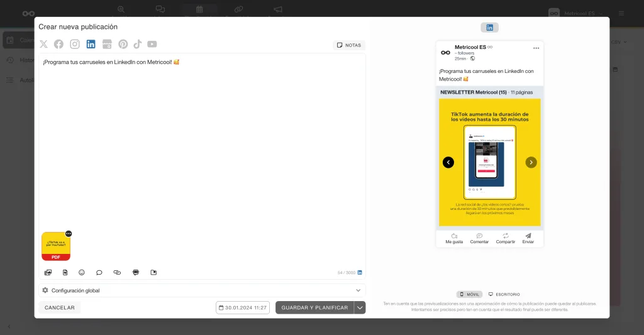Select the YouTube network icon
Viewport: 644px width, 335px height.
pyautogui.click(x=152, y=44)
